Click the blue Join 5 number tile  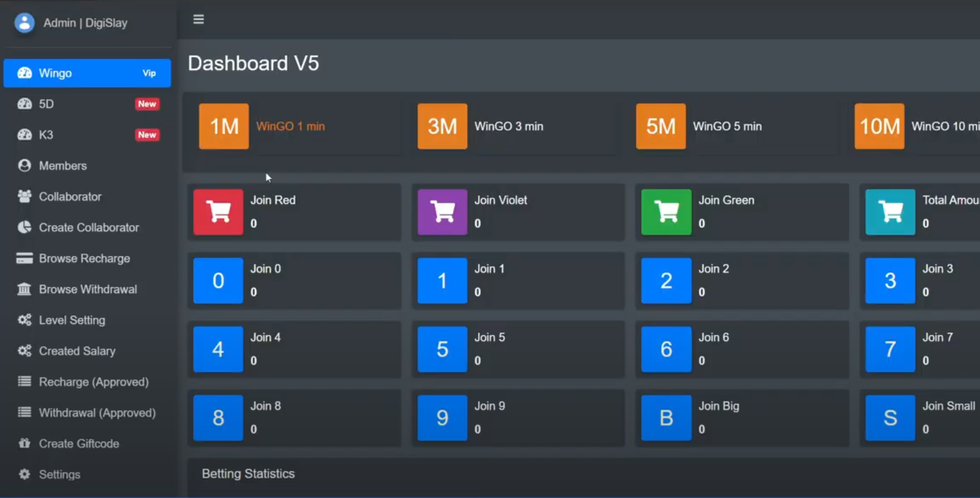pyautogui.click(x=442, y=349)
